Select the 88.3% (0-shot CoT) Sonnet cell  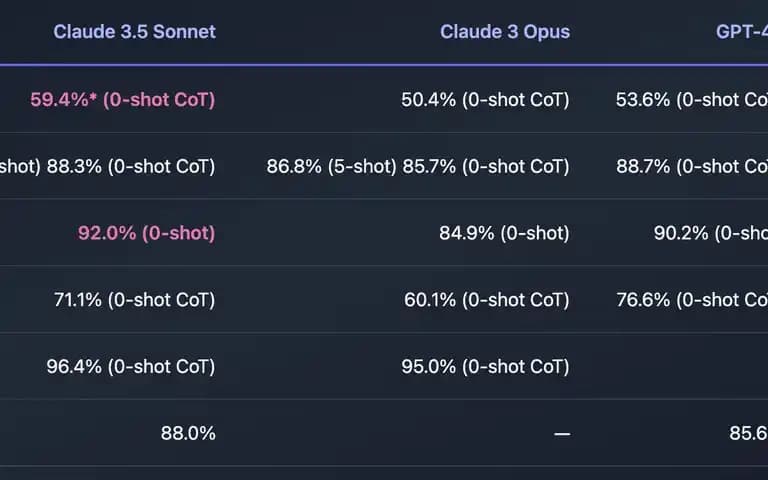131,167
